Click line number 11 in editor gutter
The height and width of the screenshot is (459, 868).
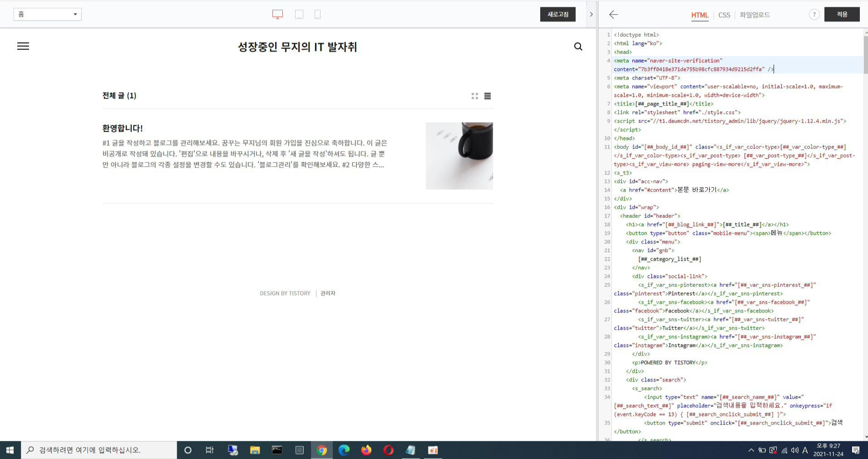tap(607, 147)
